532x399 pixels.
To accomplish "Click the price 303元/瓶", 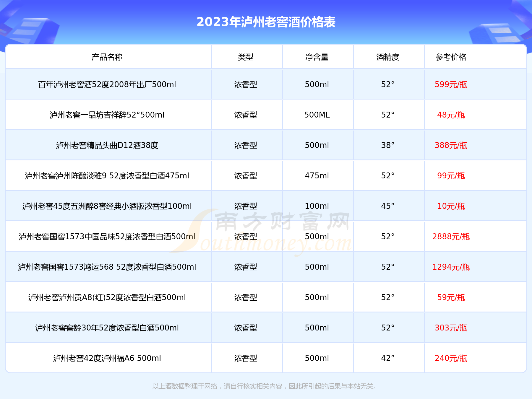I will point(451,328).
